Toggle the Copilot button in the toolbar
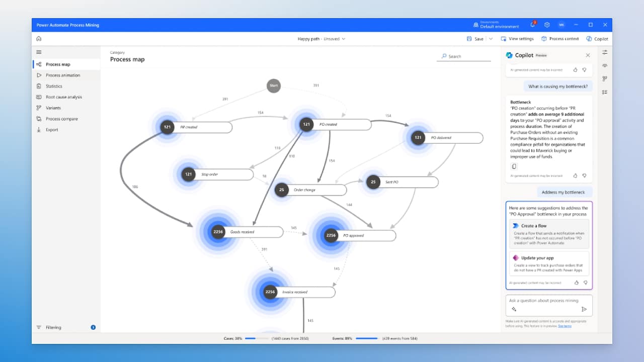 click(597, 39)
